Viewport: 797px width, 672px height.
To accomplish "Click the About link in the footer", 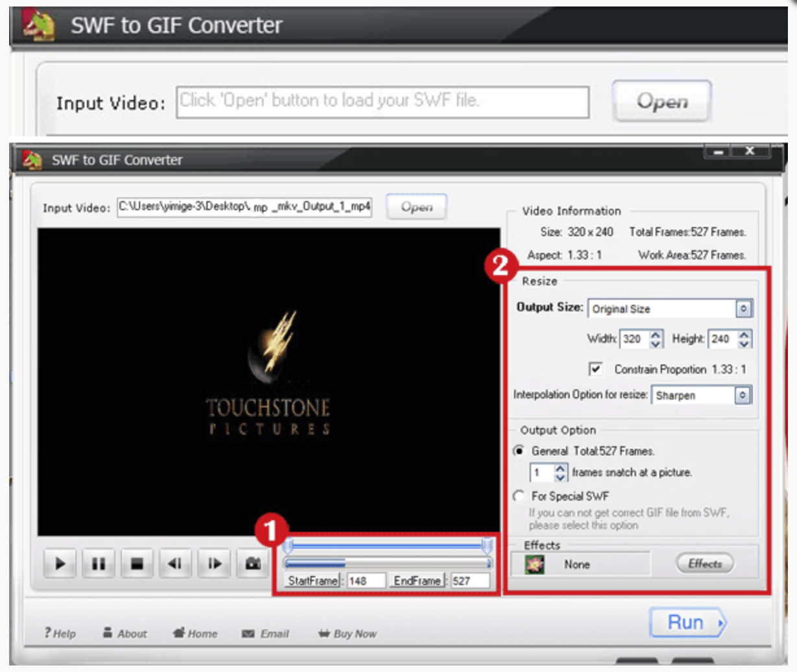I will pos(125,633).
